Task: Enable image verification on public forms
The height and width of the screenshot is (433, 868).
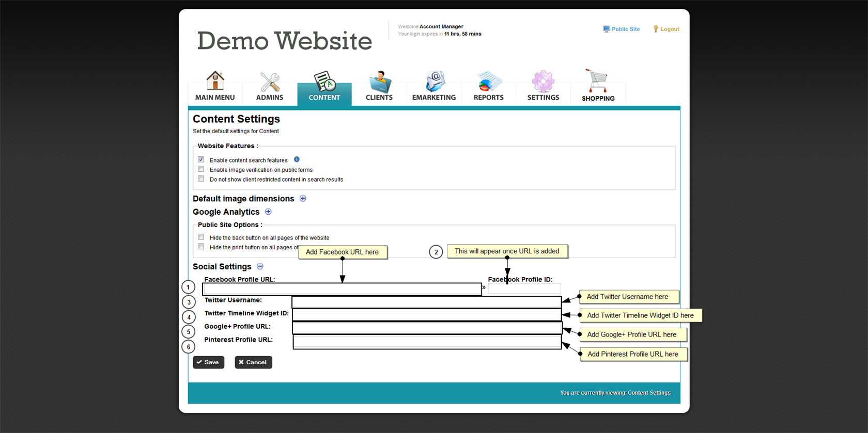Action: (x=201, y=169)
